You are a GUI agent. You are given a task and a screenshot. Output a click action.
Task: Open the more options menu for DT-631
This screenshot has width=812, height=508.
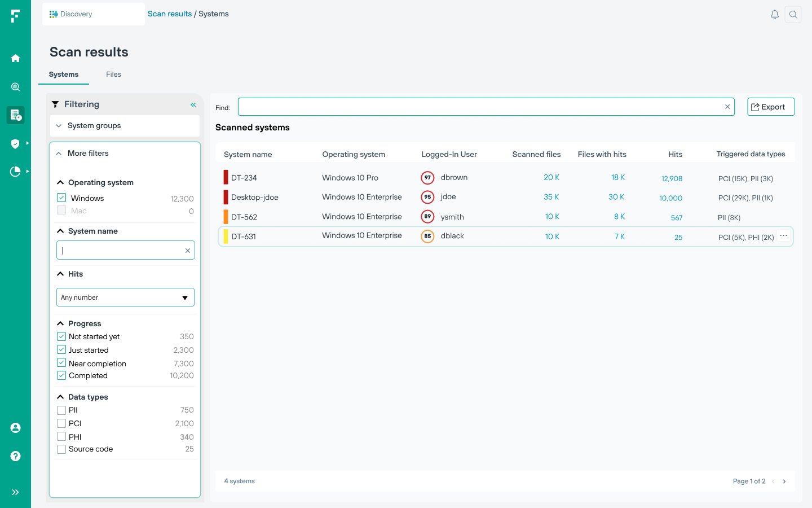pyautogui.click(x=784, y=236)
